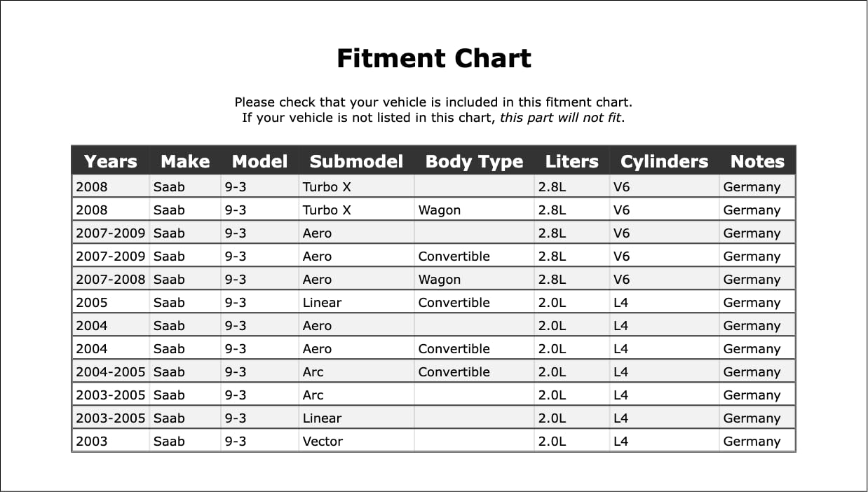Screen dimensions: 868x492
Task: Select the Body Type column header
Action: (474, 161)
